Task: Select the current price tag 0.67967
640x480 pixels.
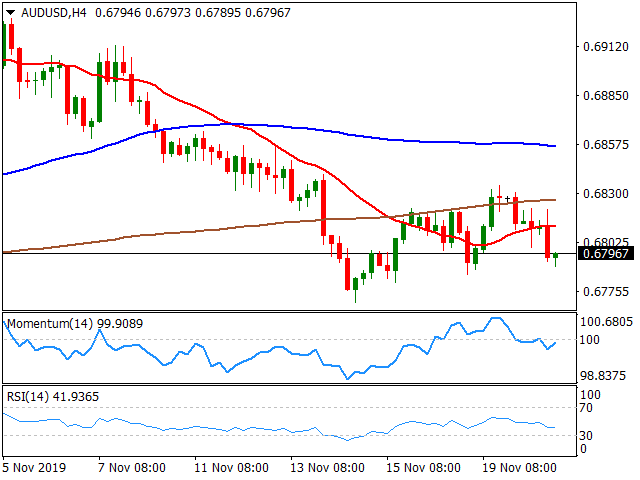Action: tap(606, 253)
